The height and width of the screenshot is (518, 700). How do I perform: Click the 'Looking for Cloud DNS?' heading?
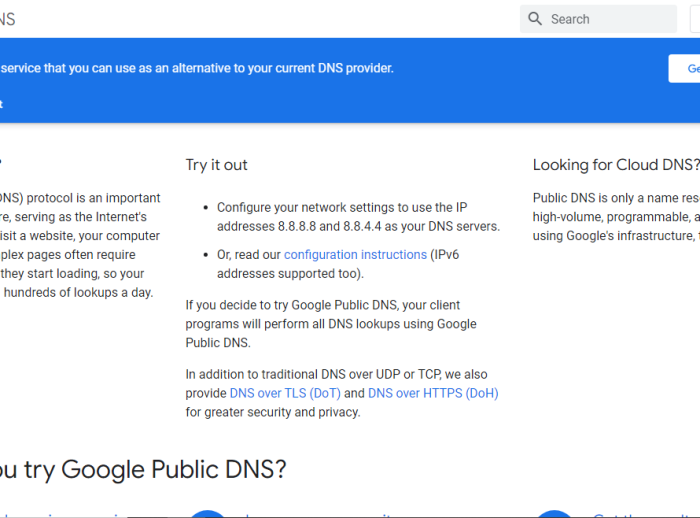616,165
